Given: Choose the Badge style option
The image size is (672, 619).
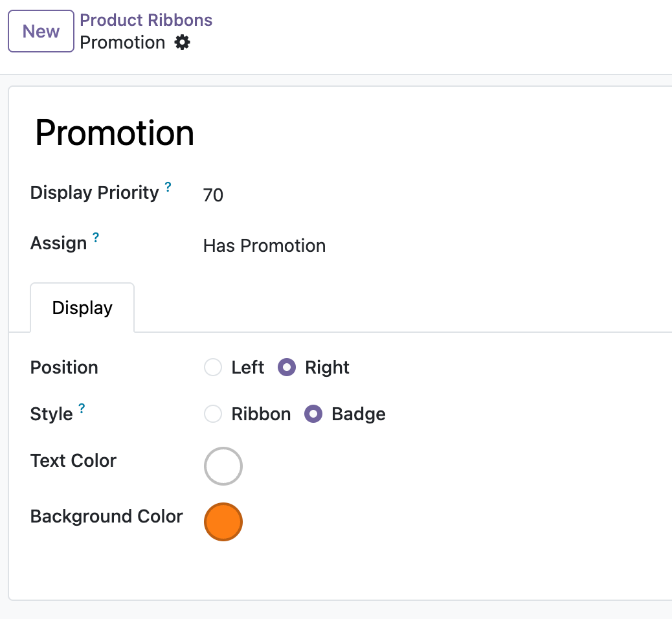Looking at the screenshot, I should (x=313, y=414).
